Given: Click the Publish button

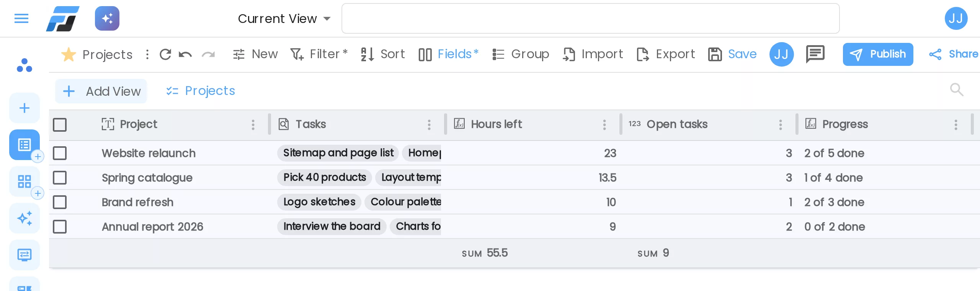Looking at the screenshot, I should [x=878, y=54].
